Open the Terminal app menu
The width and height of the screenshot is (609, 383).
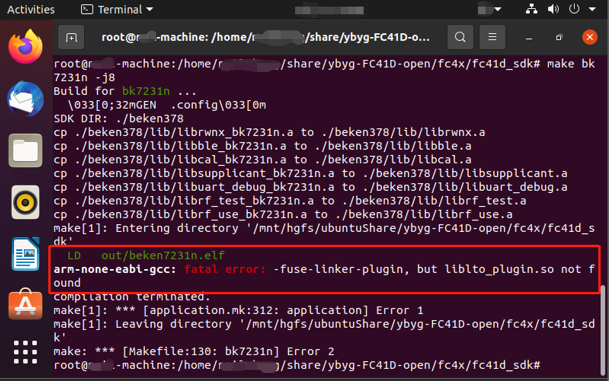117,9
